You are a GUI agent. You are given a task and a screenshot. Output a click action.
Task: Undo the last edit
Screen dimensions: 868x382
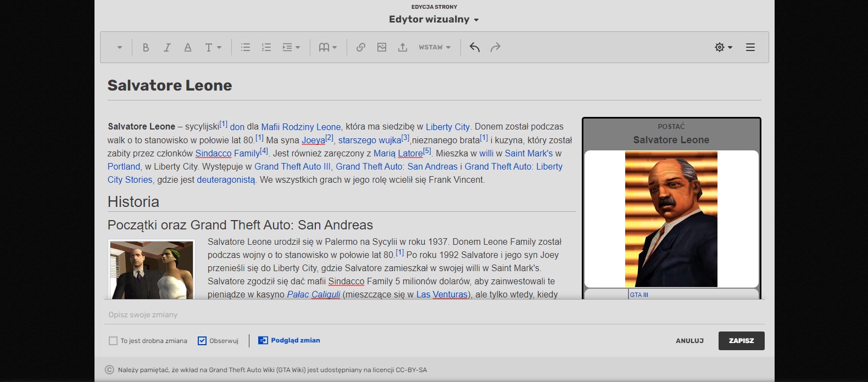[x=475, y=47]
